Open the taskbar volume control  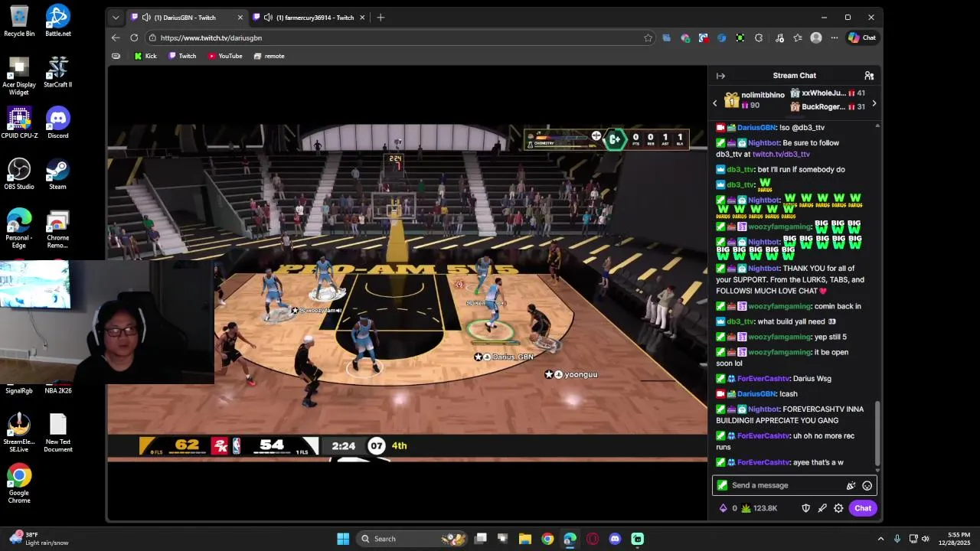925,539
